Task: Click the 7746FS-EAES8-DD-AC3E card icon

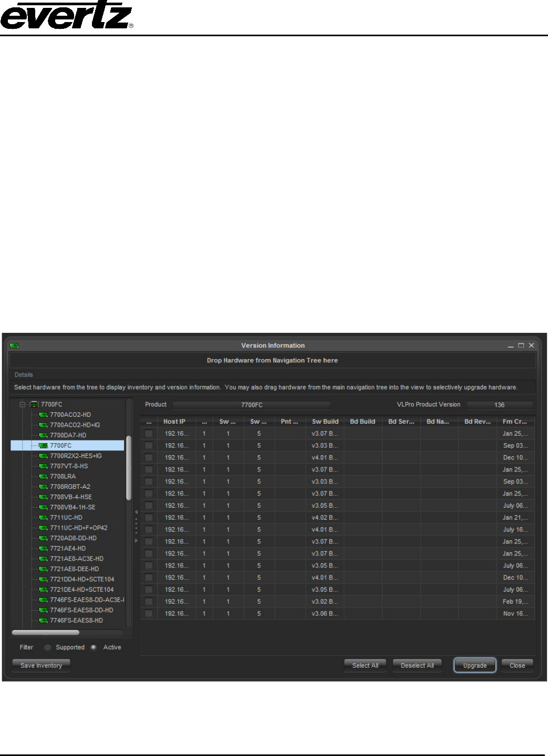Action: [44, 600]
